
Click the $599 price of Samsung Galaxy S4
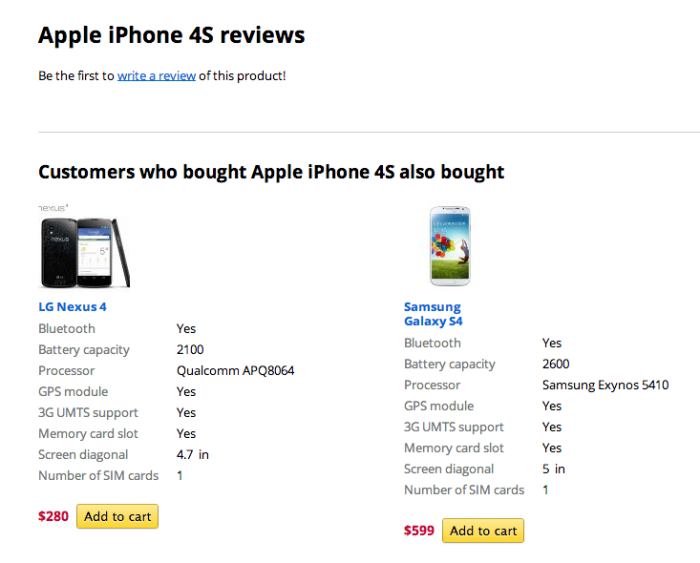coord(419,531)
